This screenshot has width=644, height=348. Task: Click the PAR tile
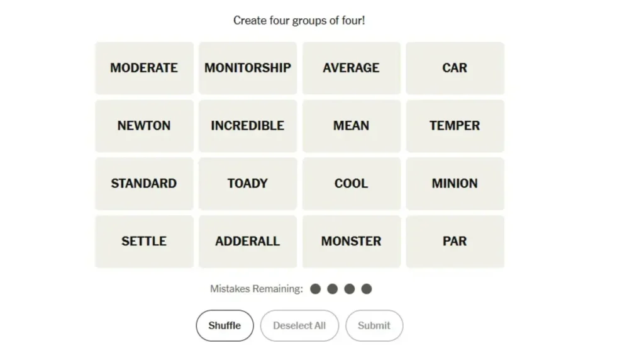tap(455, 242)
